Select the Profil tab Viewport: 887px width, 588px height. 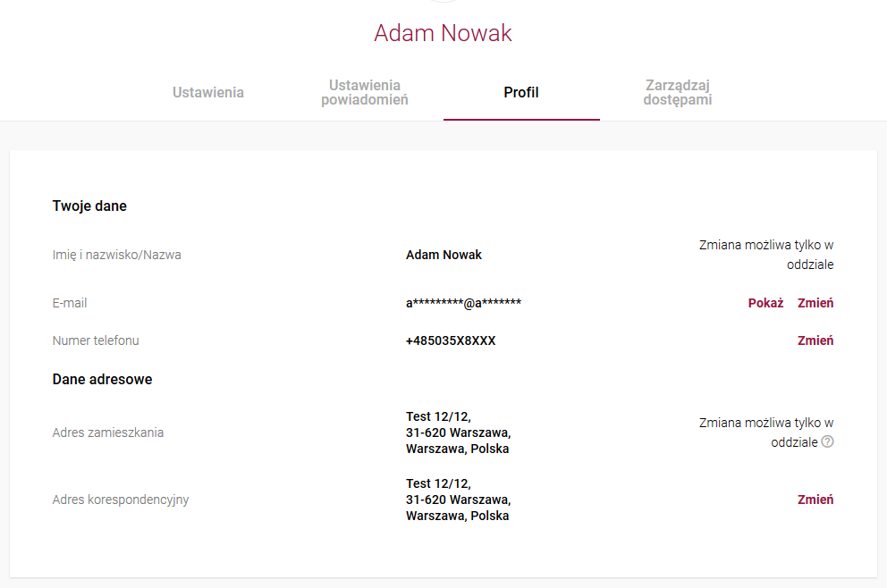click(x=521, y=92)
